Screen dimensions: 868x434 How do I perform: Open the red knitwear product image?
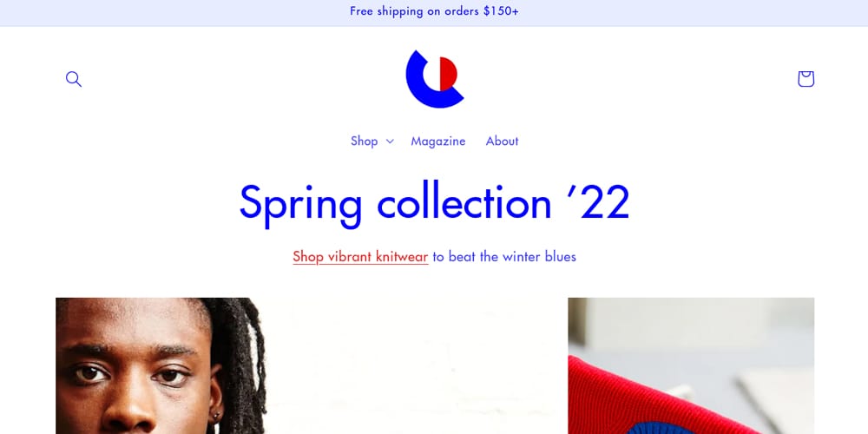(691, 366)
